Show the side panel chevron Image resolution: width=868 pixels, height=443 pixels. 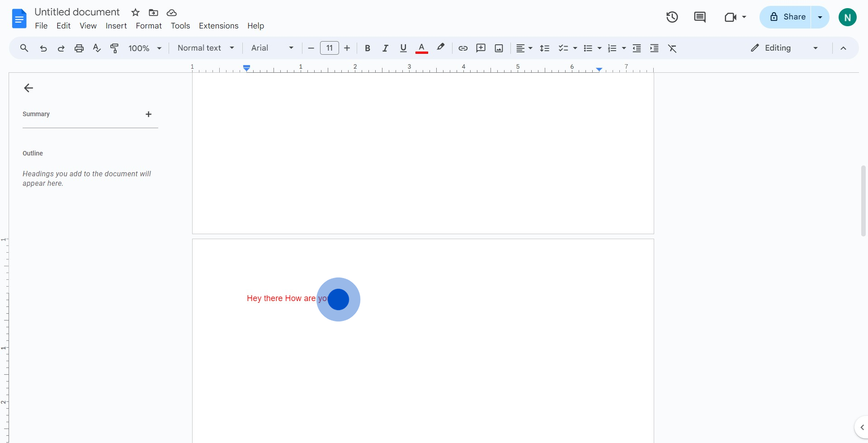point(862,427)
